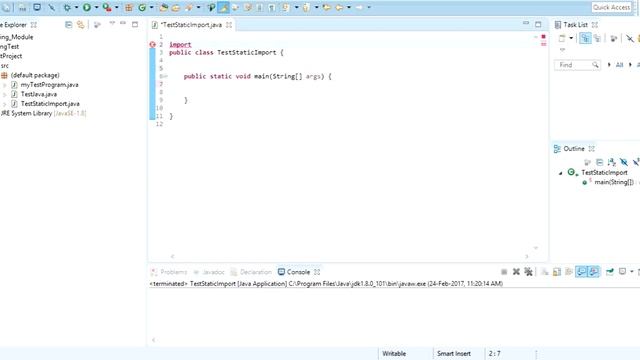Screen dimensions: 640x360
Task: Select TestStaticImport.java in Package Explorer
Action: point(50,104)
